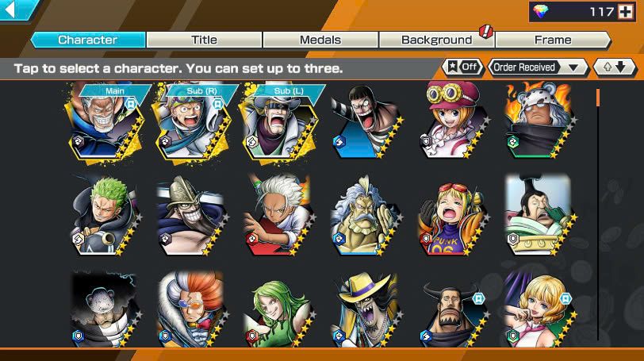Viewport: 644px width, 361px height.
Task: Deselect the Sub (R) character
Action: 192,122
